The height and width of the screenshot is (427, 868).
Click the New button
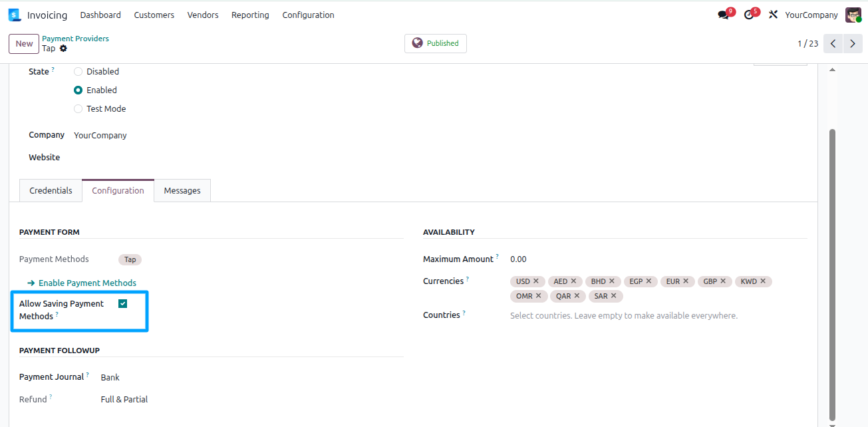(23, 43)
